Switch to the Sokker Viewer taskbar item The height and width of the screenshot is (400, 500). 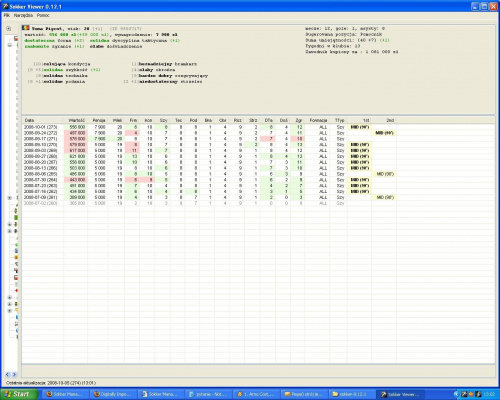point(400,394)
